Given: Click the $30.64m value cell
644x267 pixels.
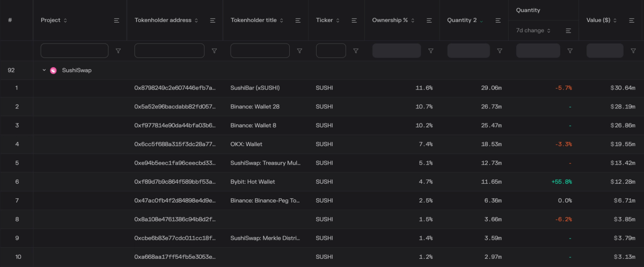Looking at the screenshot, I should (x=623, y=88).
